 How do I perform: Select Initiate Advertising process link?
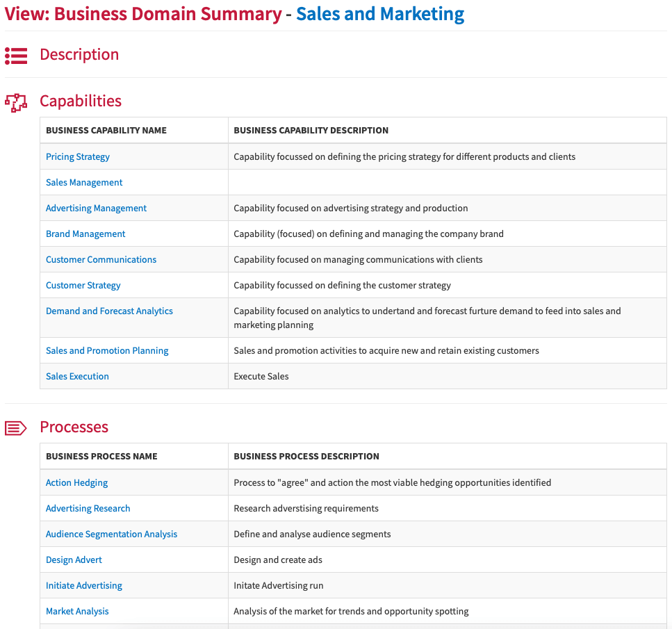pos(84,585)
